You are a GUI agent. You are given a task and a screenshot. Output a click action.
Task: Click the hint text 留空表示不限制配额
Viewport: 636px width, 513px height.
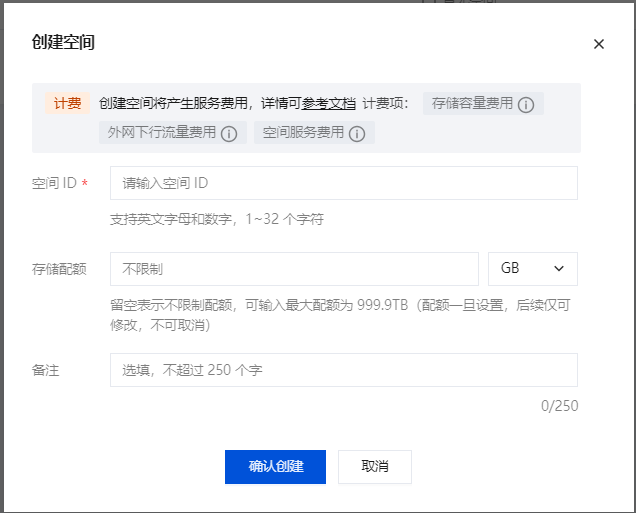coord(171,305)
